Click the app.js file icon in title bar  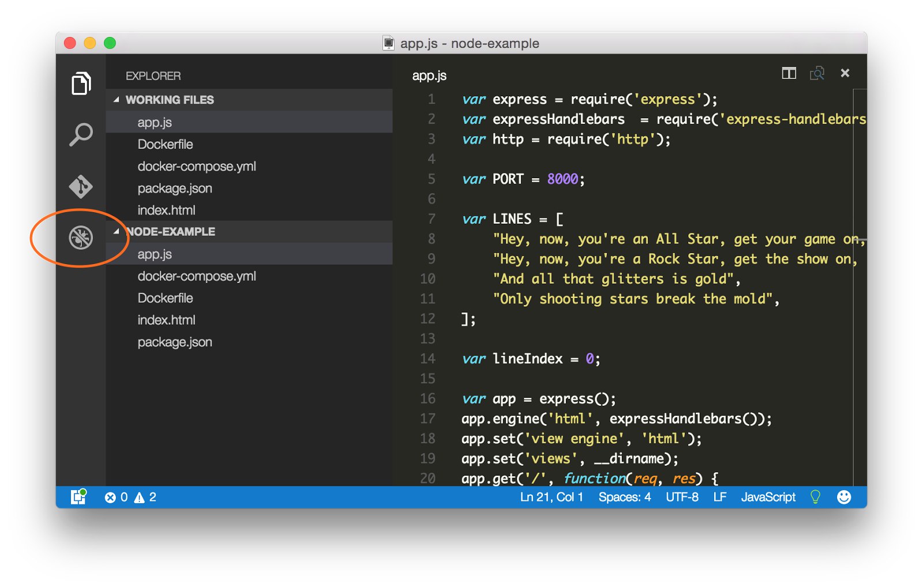click(x=389, y=43)
